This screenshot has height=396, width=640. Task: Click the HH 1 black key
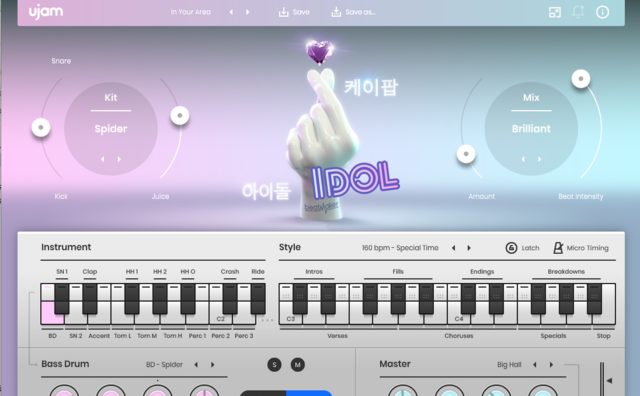(132, 299)
